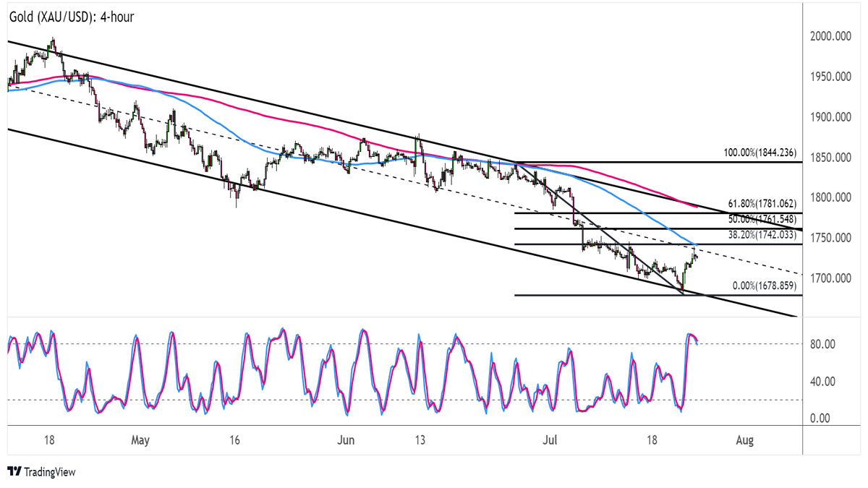Click the TradingView brand text

pyautogui.click(x=50, y=472)
